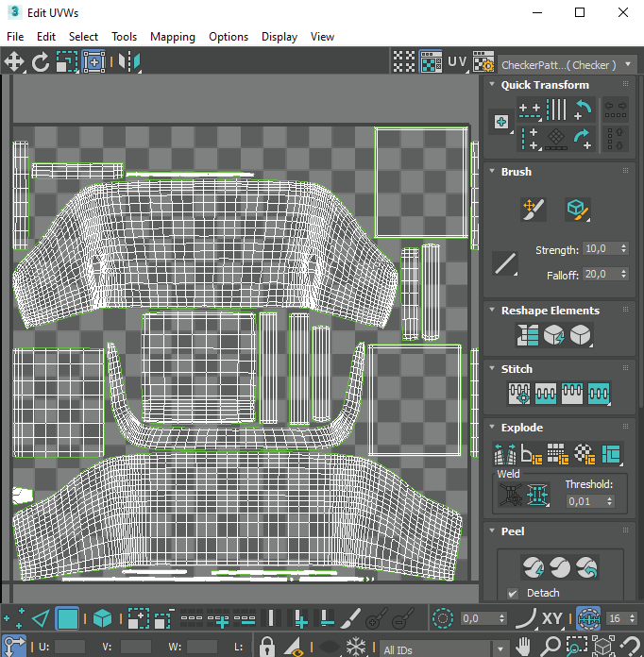Image resolution: width=644 pixels, height=657 pixels.
Task: Open the CheckerPattern texture dropdown
Action: point(566,64)
